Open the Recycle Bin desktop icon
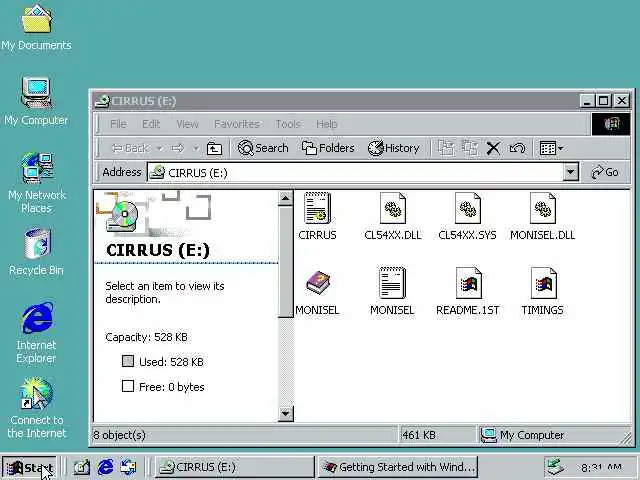The height and width of the screenshot is (480, 640). tap(37, 252)
